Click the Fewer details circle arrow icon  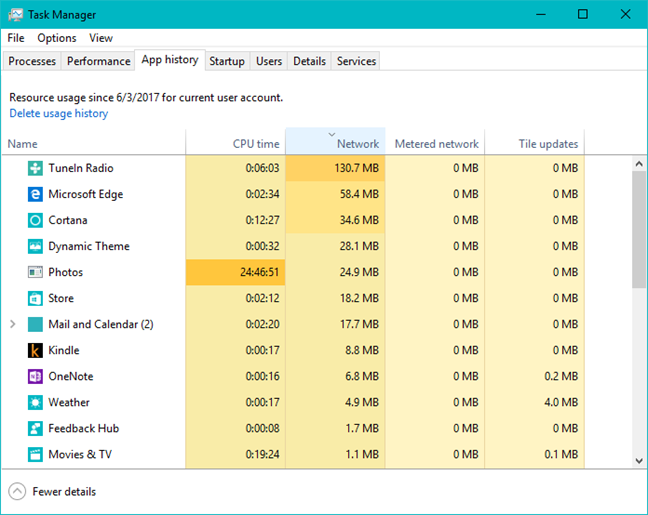tap(17, 491)
